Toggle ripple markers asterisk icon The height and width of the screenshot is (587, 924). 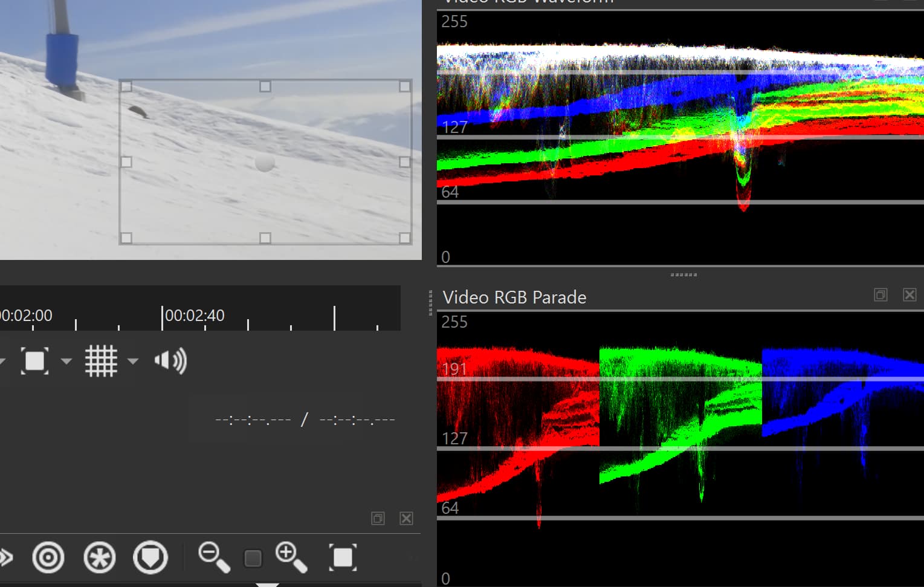(100, 557)
